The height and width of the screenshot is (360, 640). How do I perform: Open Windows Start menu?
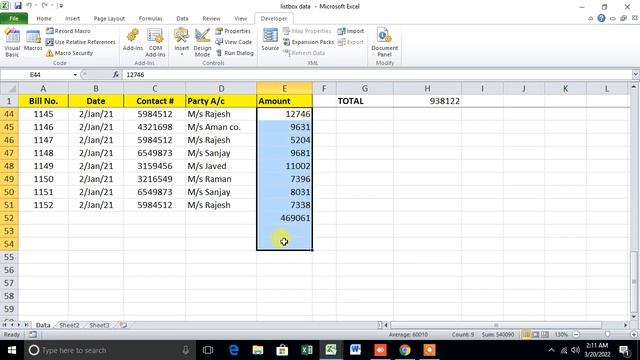pos(12,350)
